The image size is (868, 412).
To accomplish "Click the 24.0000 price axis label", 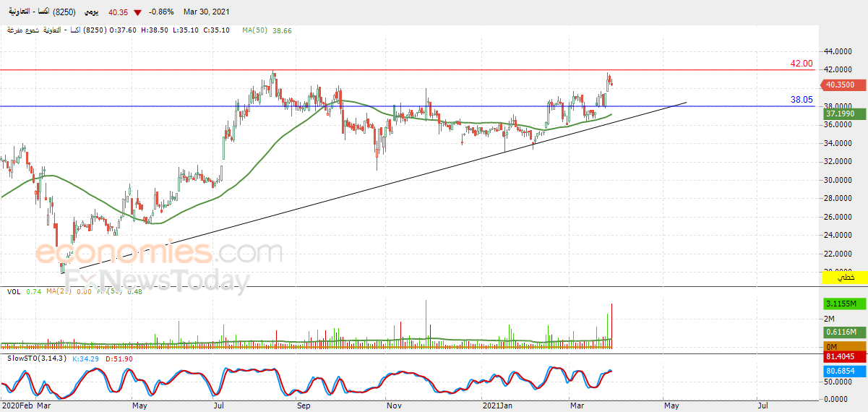I will [839, 236].
